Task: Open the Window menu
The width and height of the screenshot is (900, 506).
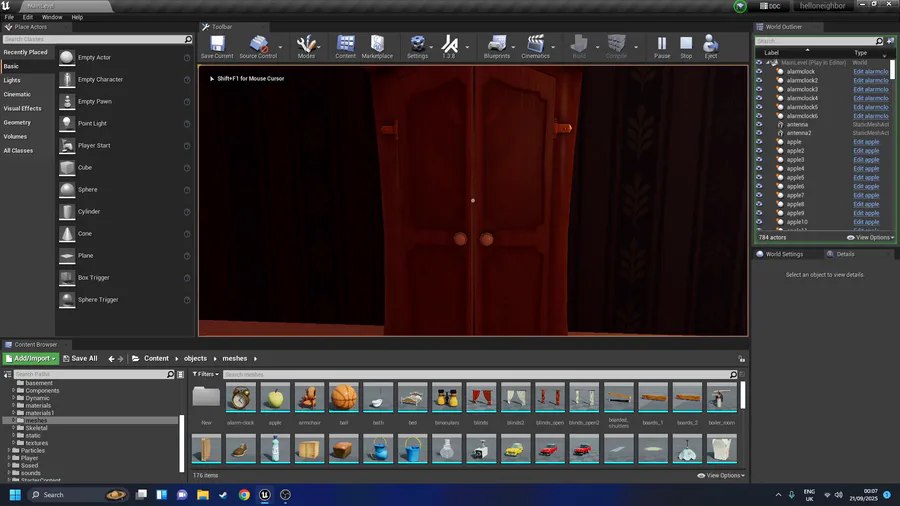Action: [52, 17]
